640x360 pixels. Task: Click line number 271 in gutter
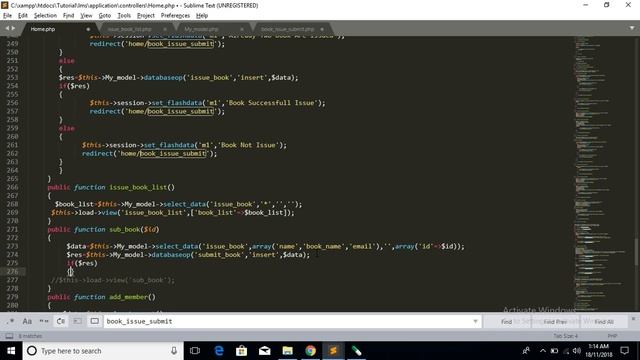[x=12, y=229]
